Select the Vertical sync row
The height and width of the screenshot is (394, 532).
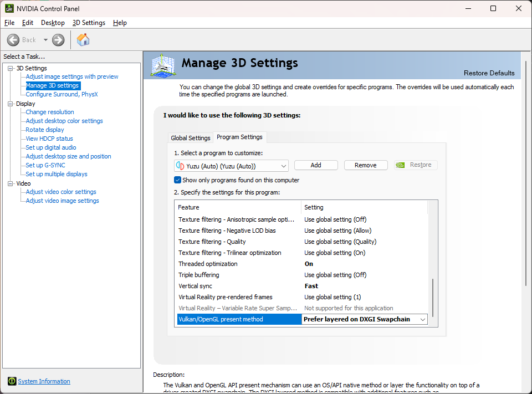[303, 286]
